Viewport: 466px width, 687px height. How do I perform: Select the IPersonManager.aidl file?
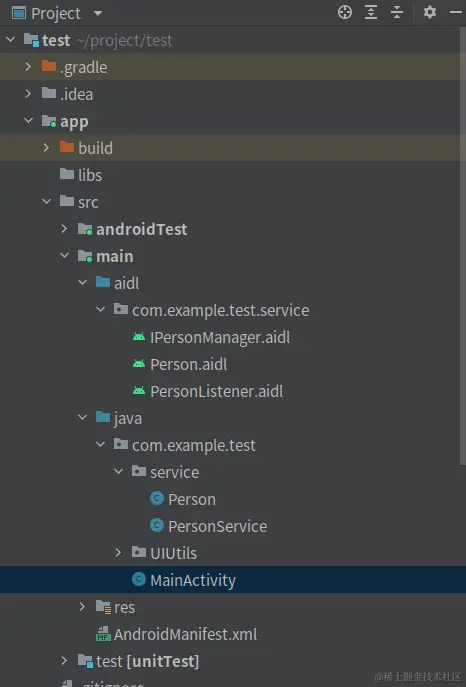pos(212,337)
